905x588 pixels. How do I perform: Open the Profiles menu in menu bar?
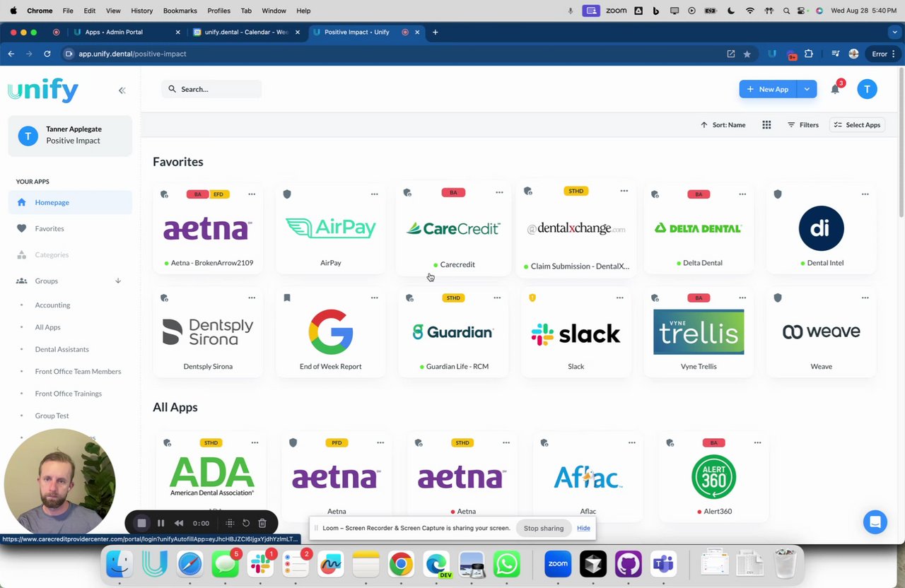[218, 11]
